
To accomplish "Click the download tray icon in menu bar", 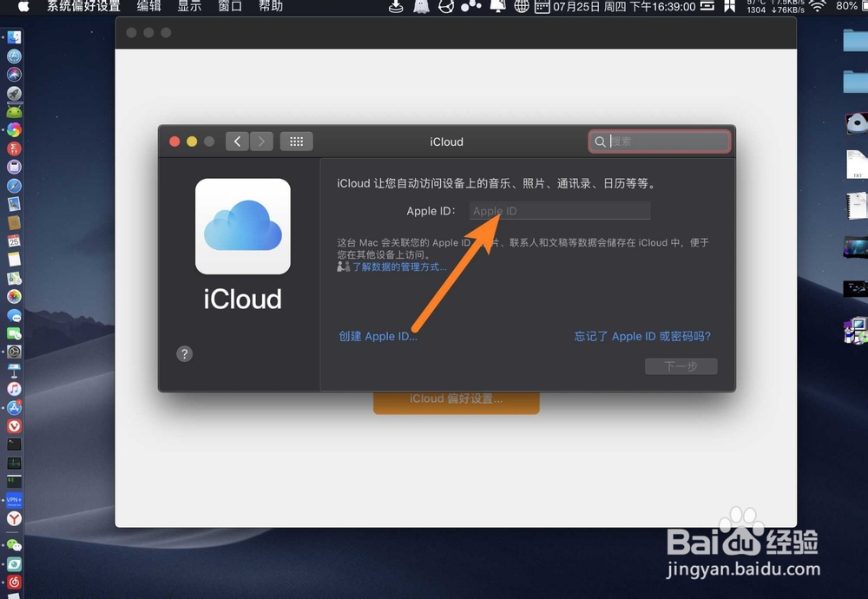I will 396,6.
